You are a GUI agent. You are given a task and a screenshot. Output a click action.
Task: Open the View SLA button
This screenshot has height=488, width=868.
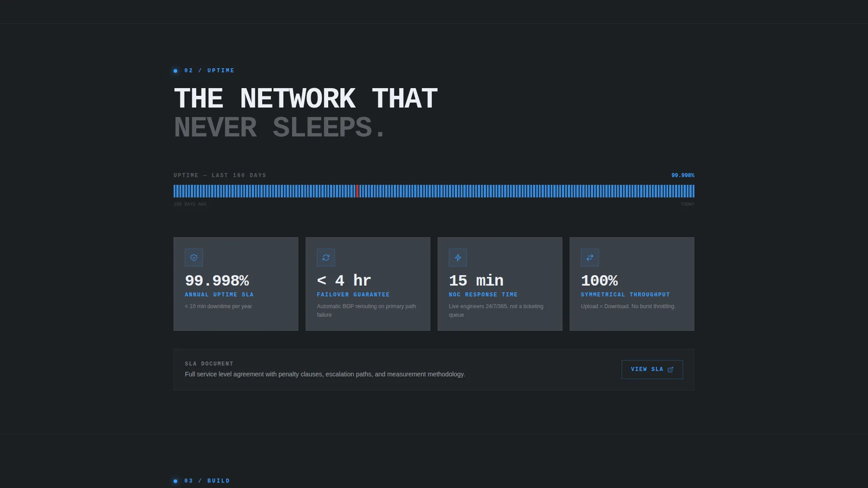(x=652, y=370)
